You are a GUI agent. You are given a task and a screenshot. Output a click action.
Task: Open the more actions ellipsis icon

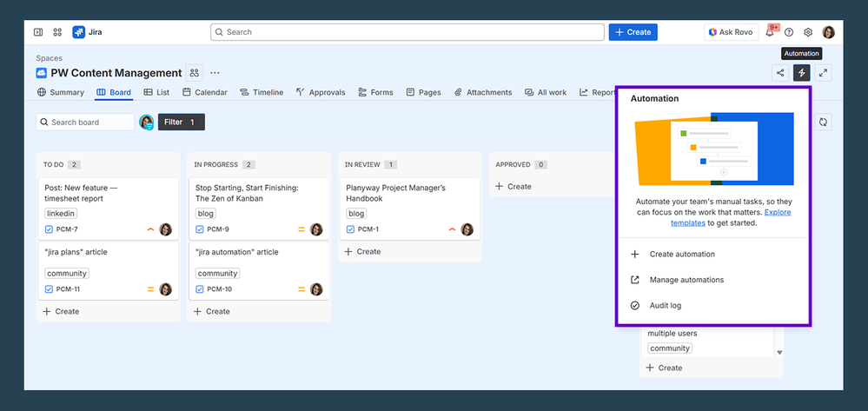click(215, 73)
